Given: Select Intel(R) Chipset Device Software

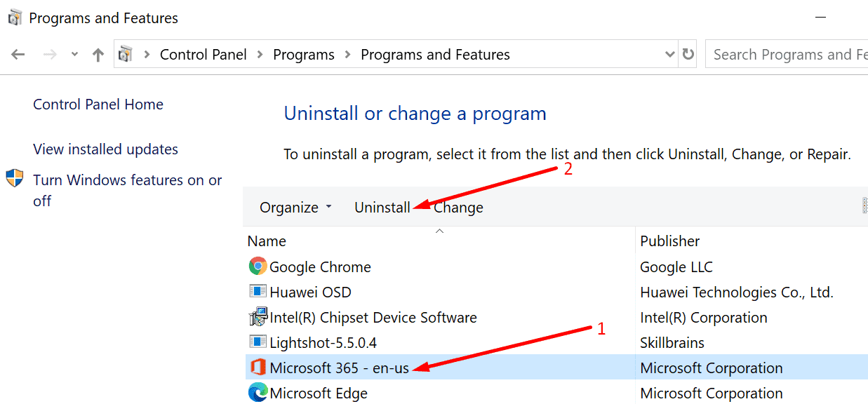Looking at the screenshot, I should pos(373,318).
